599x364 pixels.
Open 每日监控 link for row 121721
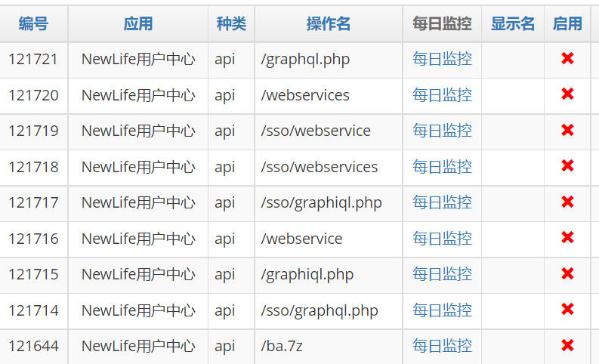(442, 59)
